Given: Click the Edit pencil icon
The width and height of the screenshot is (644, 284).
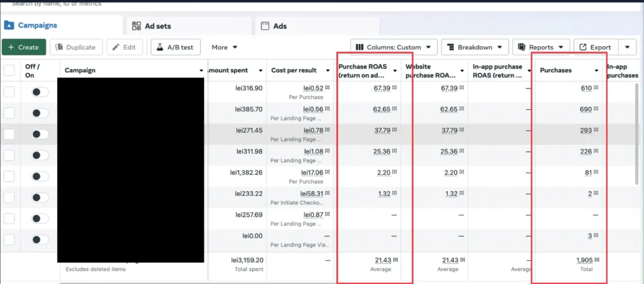Looking at the screenshot, I should (x=116, y=47).
